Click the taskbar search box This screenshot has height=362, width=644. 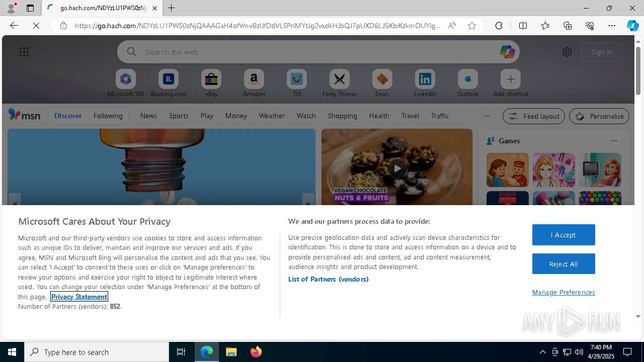[x=97, y=352]
